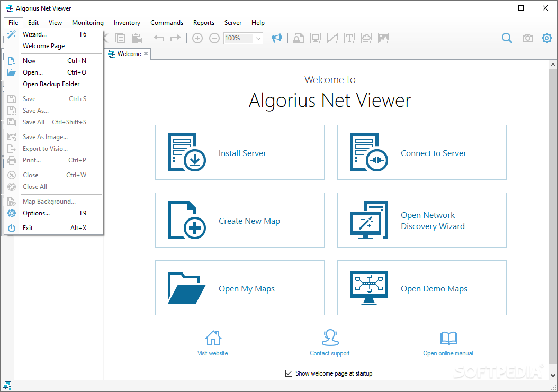Click the Visit website link
The image size is (558, 392).
213,353
